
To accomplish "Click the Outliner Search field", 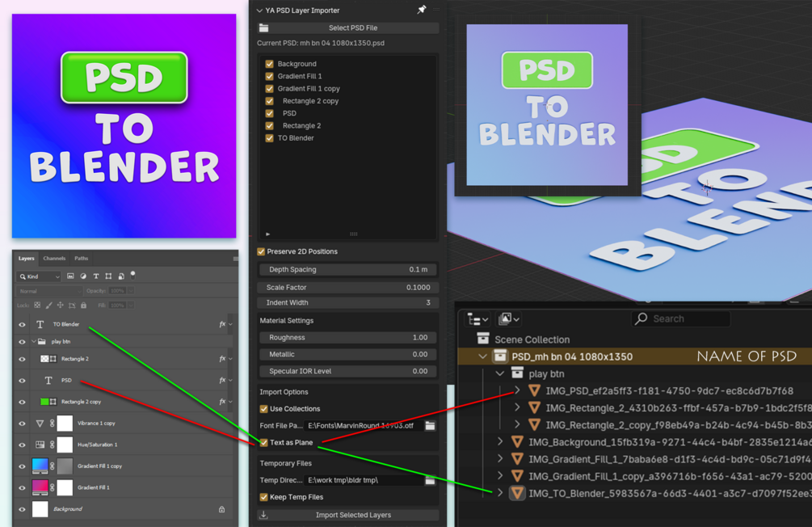I will (681, 318).
